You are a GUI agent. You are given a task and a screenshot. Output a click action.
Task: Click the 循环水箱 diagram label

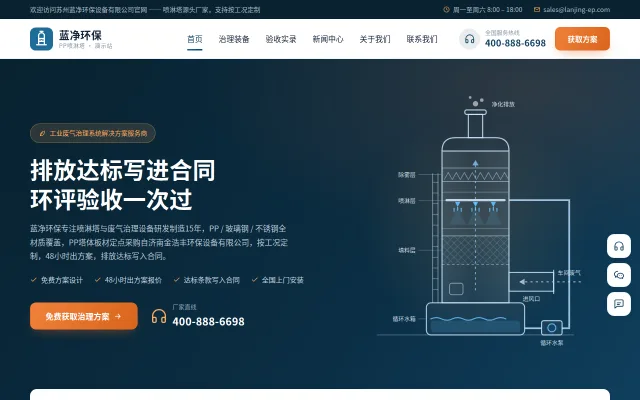point(404,319)
